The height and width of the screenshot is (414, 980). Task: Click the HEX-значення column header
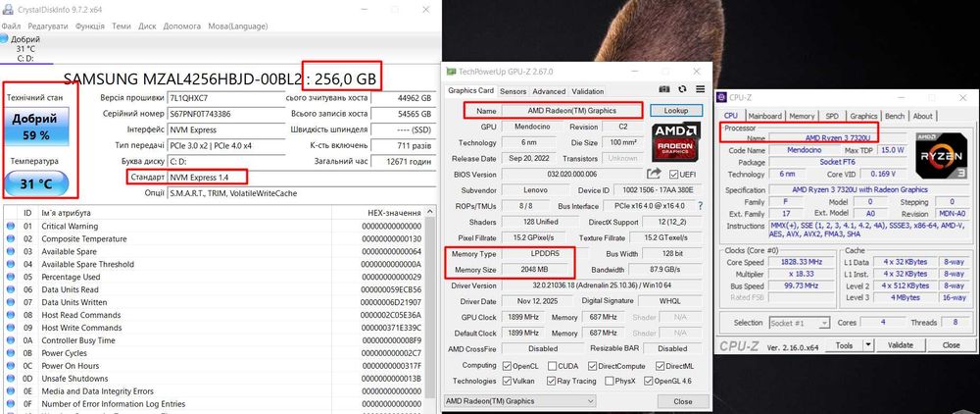tap(378, 213)
